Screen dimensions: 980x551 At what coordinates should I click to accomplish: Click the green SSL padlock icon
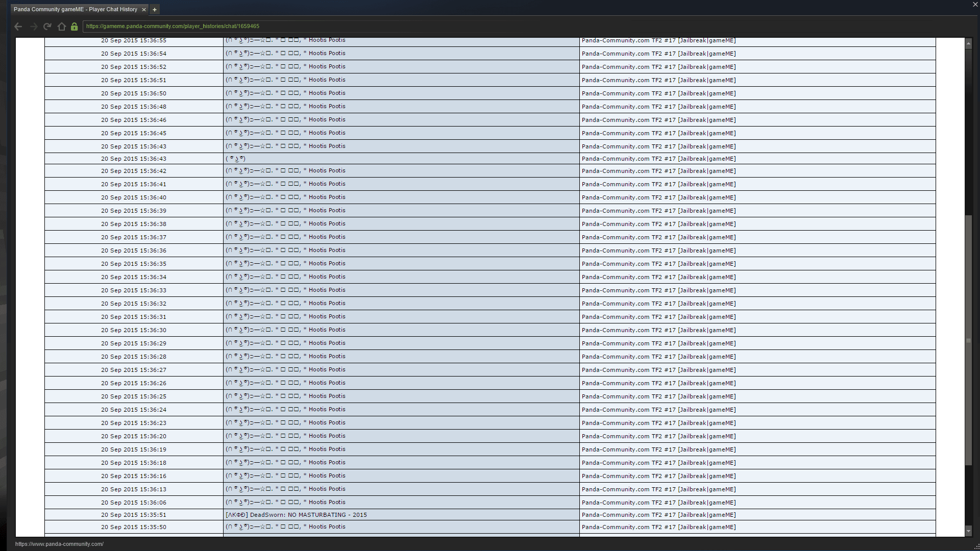pyautogui.click(x=75, y=27)
